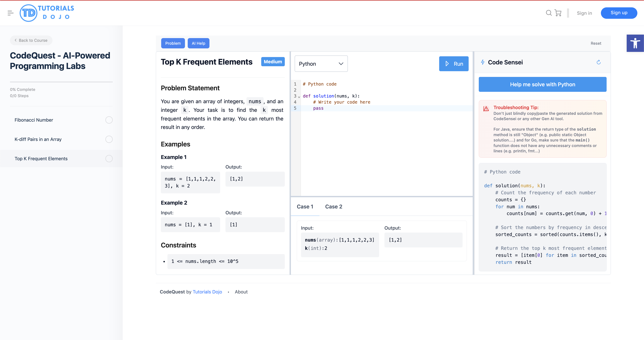This screenshot has width=644, height=340.
Task: Open the hamburger menu icon
Action: click(x=10, y=13)
